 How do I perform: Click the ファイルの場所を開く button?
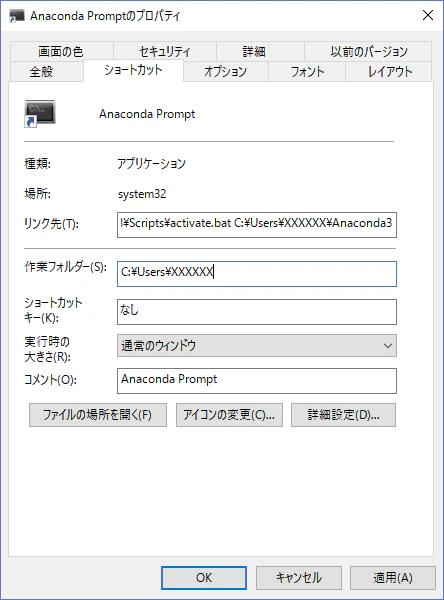point(98,415)
